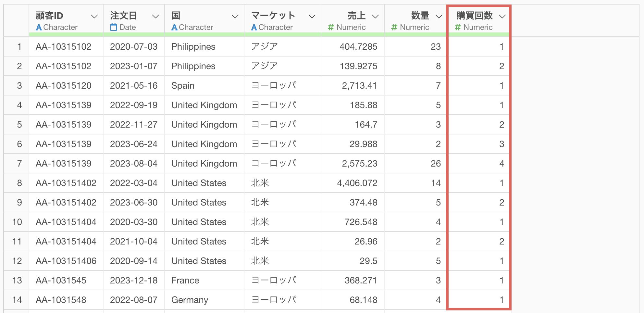Image resolution: width=644 pixels, height=313 pixels.
Task: Click quantity 23 in row 1
Action: coord(436,47)
